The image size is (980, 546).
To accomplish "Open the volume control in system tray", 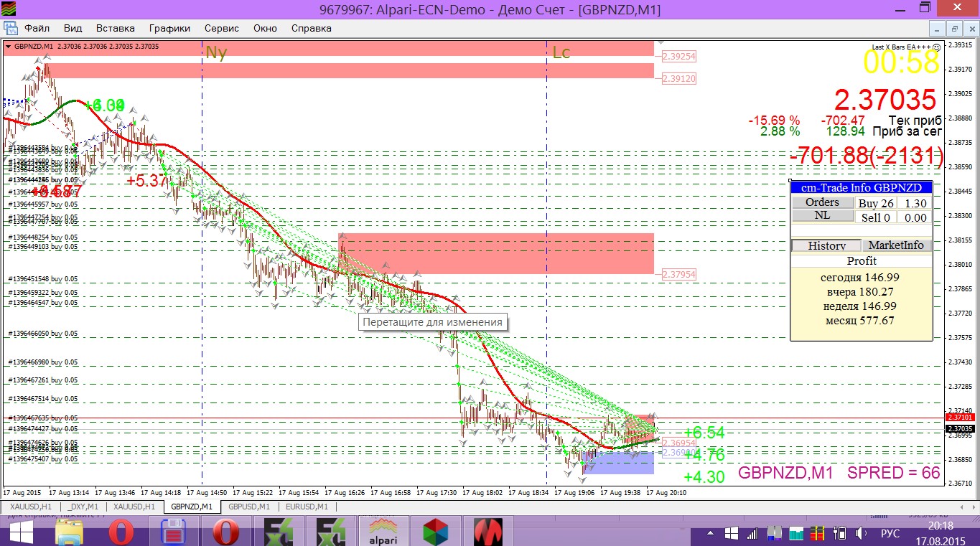I will tap(862, 533).
